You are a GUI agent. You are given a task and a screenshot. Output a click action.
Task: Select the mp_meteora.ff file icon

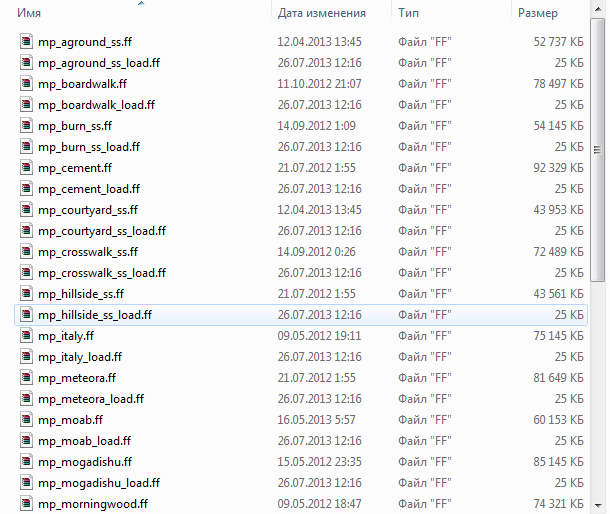pyautogui.click(x=27, y=378)
